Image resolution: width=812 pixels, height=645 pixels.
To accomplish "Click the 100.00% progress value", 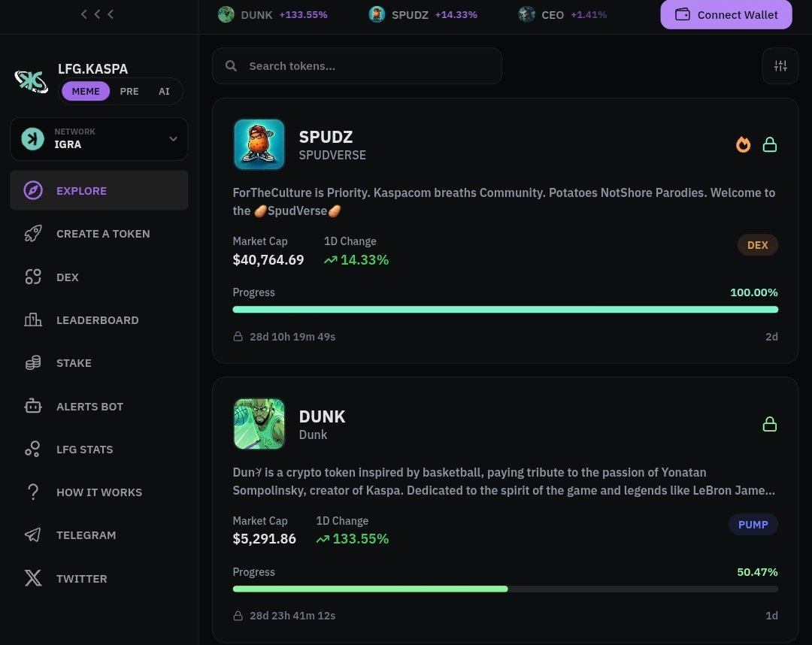I will click(754, 292).
